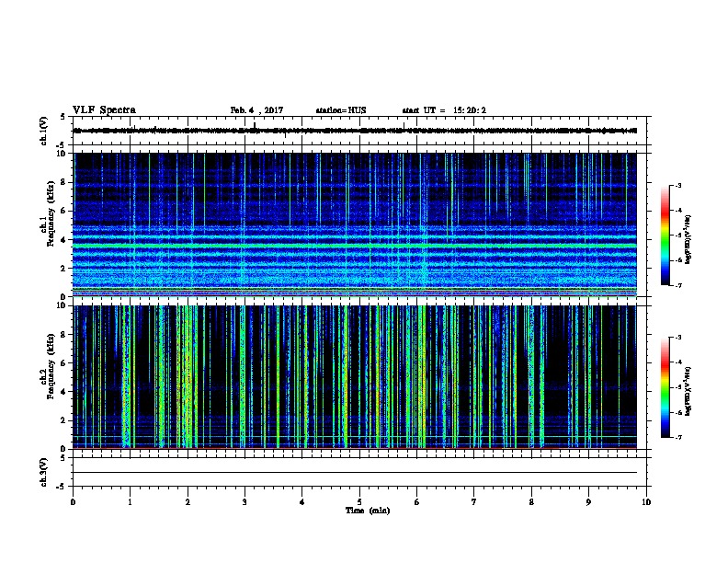Click time axis tick label "9"
This screenshot has width=728, height=563.
point(588,502)
